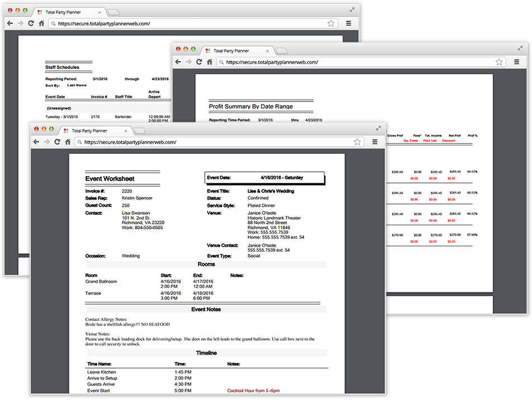Bookmark page with star in Staff Schedules window
The image size is (532, 406).
click(x=331, y=23)
